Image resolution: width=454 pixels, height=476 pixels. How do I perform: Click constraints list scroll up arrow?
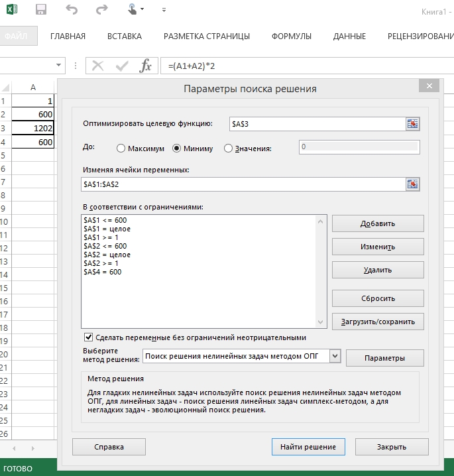(x=320, y=221)
